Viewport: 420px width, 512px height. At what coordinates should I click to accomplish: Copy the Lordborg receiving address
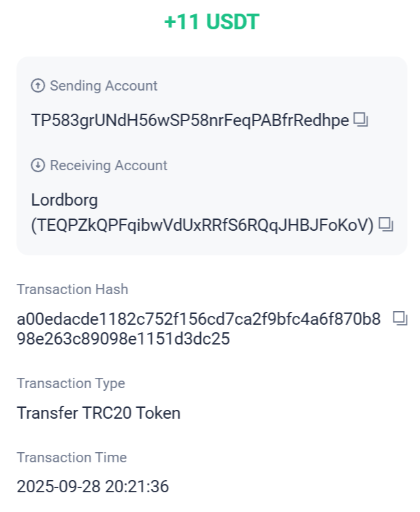point(387,224)
